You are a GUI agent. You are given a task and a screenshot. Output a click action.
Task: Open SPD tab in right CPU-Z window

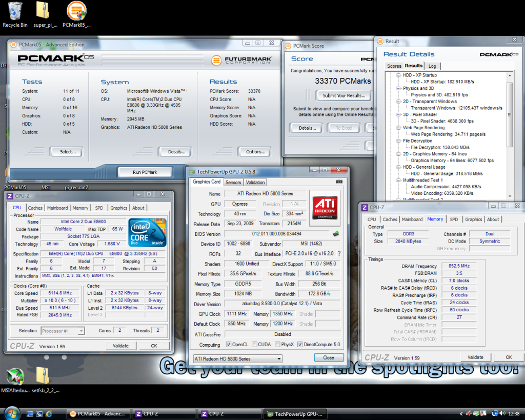454,219
